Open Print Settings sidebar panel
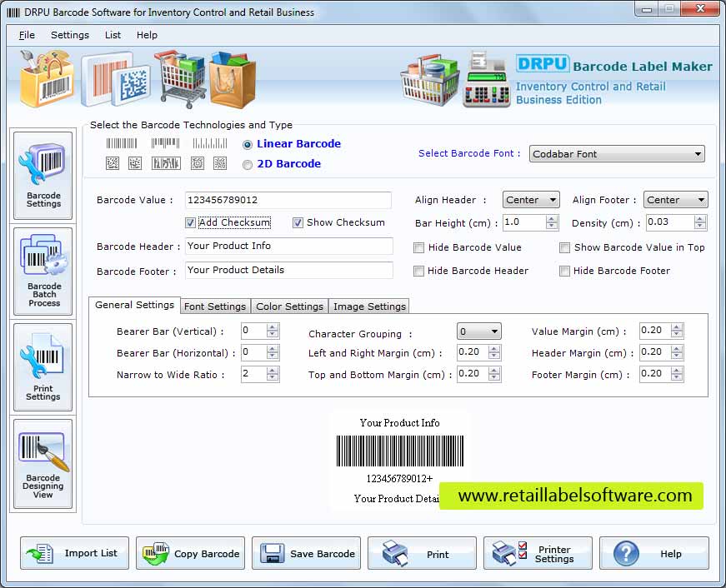This screenshot has width=726, height=588. click(x=43, y=366)
